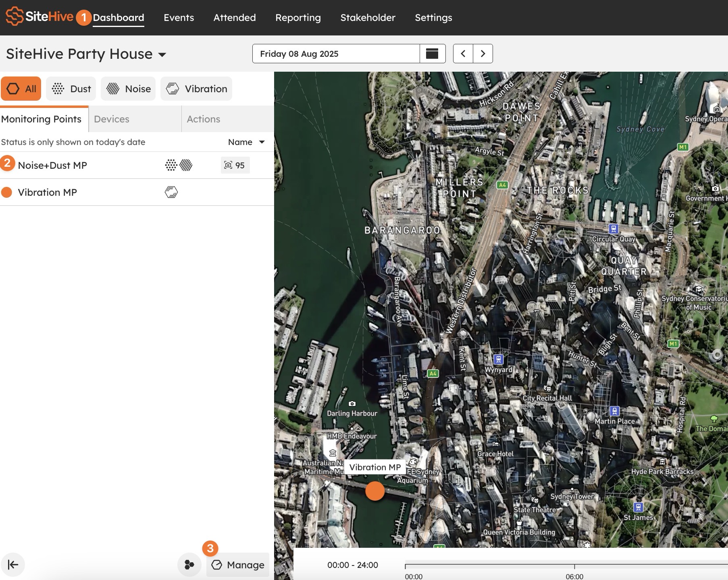Click the Manage button
728x580 pixels.
pos(238,565)
